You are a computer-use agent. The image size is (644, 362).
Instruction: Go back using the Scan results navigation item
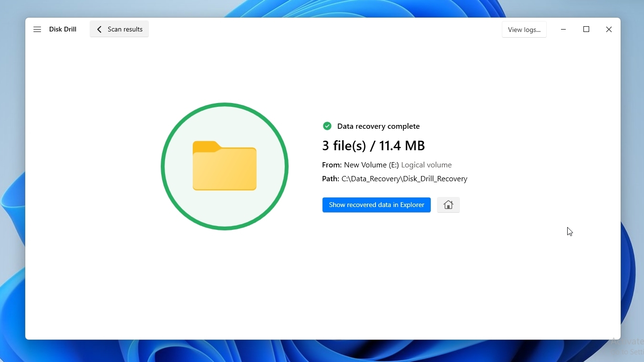[119, 29]
